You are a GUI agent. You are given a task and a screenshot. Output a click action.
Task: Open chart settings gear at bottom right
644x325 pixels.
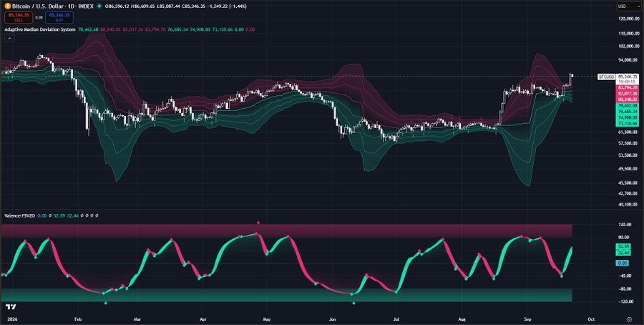(629, 319)
